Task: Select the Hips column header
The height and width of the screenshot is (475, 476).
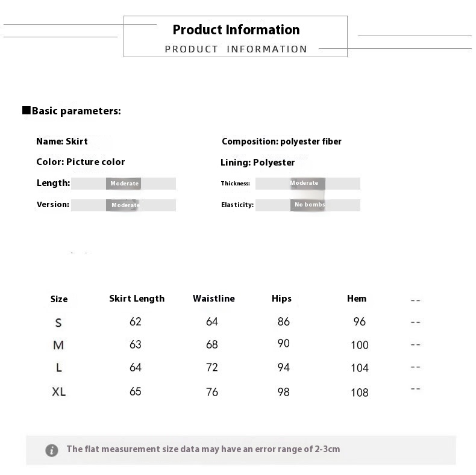Action: pos(281,299)
